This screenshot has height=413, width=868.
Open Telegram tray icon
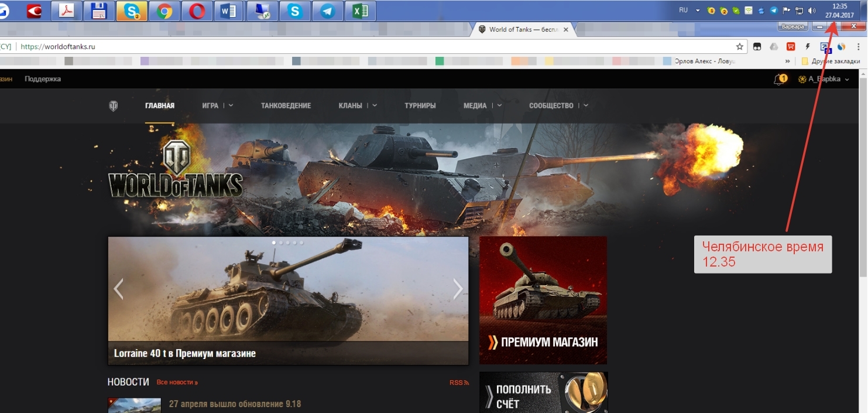pyautogui.click(x=774, y=11)
